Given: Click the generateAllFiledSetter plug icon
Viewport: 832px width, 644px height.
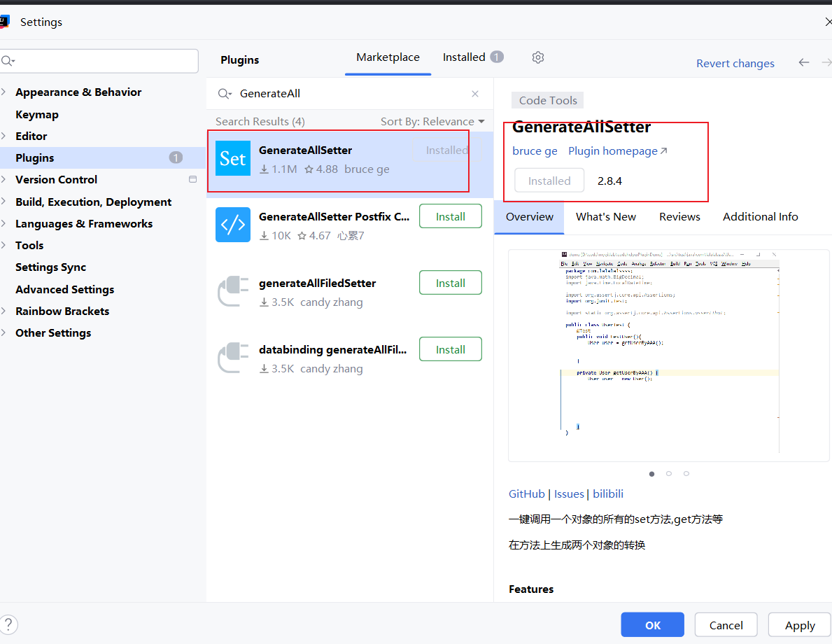Looking at the screenshot, I should click(x=233, y=291).
